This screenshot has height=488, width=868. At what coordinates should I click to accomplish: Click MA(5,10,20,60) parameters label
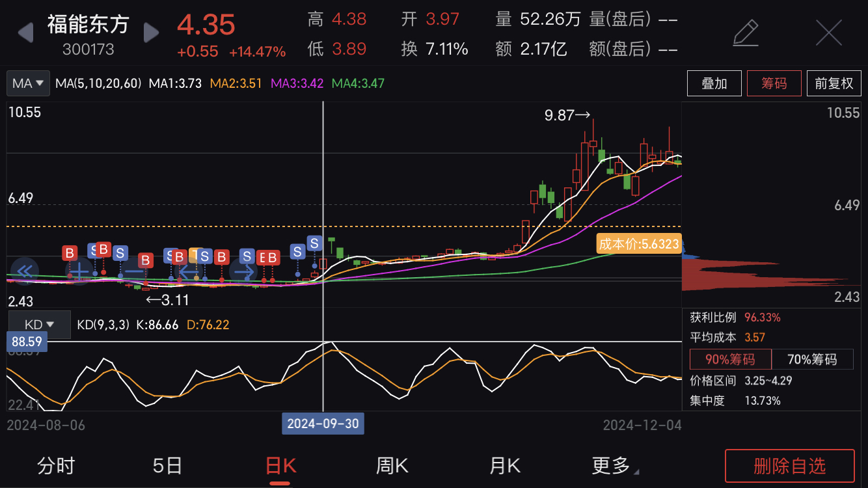coord(98,83)
